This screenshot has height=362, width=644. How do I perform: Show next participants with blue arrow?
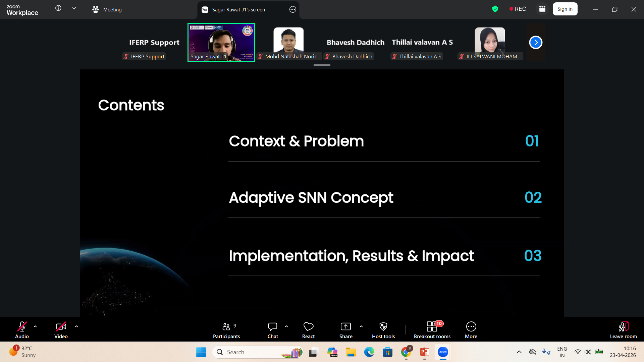tap(536, 42)
